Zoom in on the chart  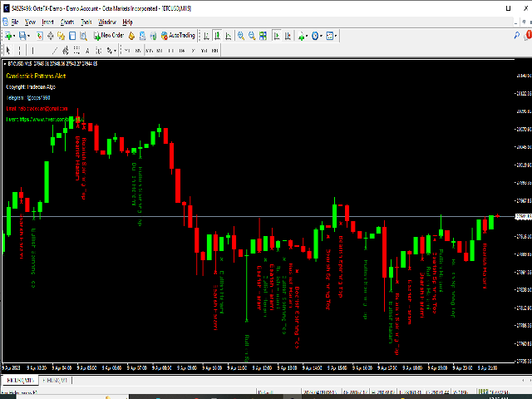click(x=241, y=36)
